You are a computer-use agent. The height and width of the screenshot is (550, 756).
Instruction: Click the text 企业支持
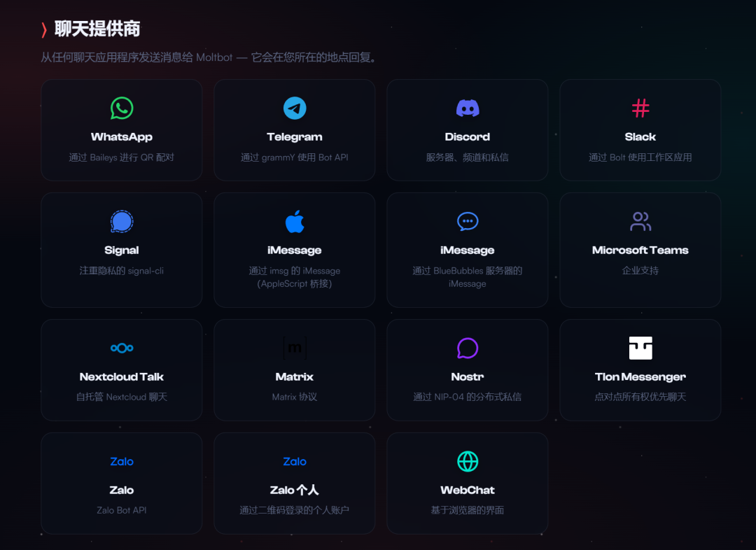click(x=640, y=271)
